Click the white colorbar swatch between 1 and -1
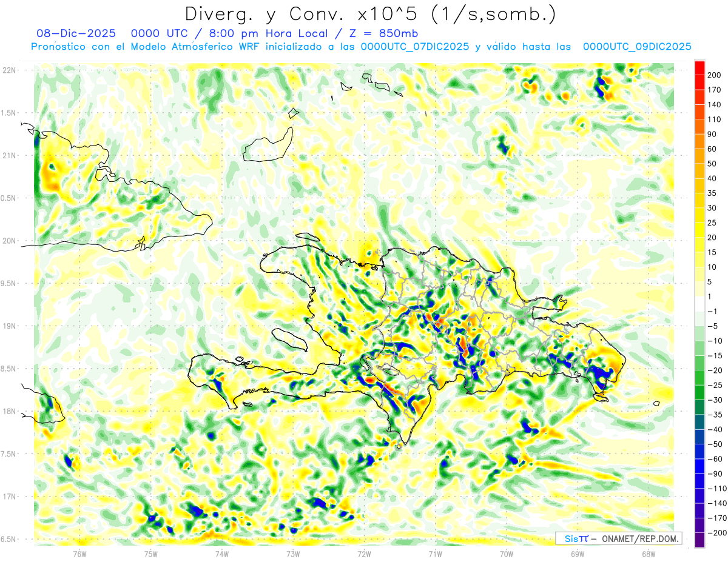This screenshot has width=728, height=562. (699, 304)
